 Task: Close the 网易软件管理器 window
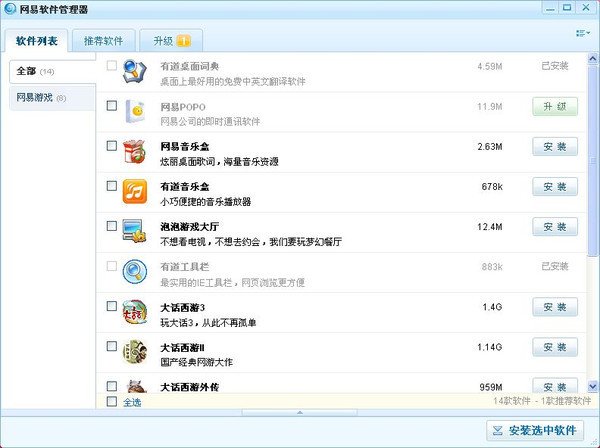pyautogui.click(x=586, y=8)
